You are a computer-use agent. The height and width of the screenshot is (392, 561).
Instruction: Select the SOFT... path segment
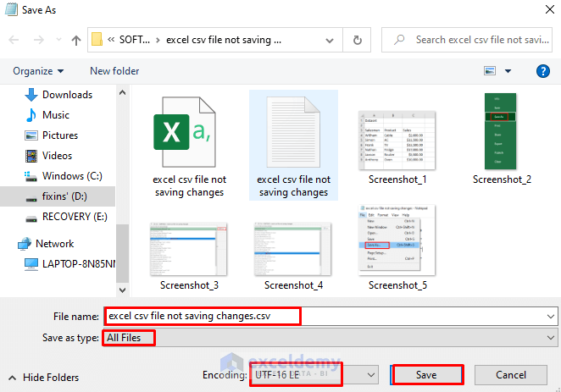point(135,40)
